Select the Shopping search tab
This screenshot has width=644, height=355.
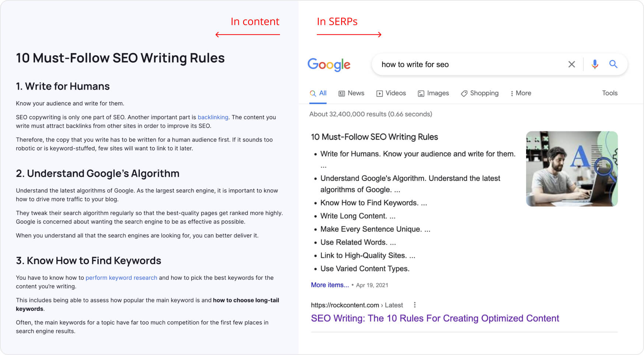[x=480, y=93]
